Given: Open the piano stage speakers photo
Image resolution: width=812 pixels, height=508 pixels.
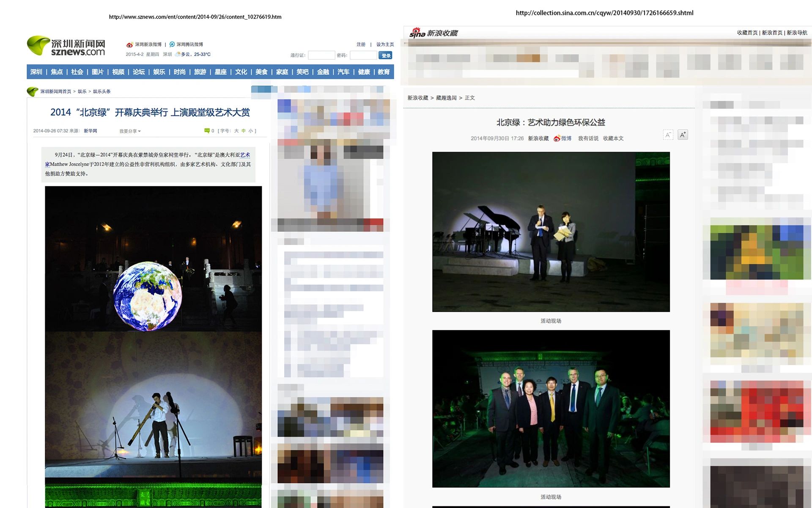Looking at the screenshot, I should coord(551,232).
